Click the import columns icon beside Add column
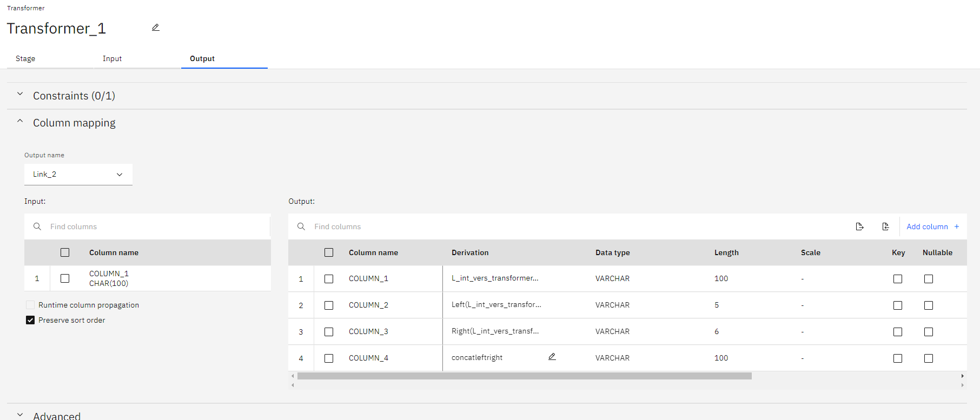The height and width of the screenshot is (420, 980). [x=885, y=226]
